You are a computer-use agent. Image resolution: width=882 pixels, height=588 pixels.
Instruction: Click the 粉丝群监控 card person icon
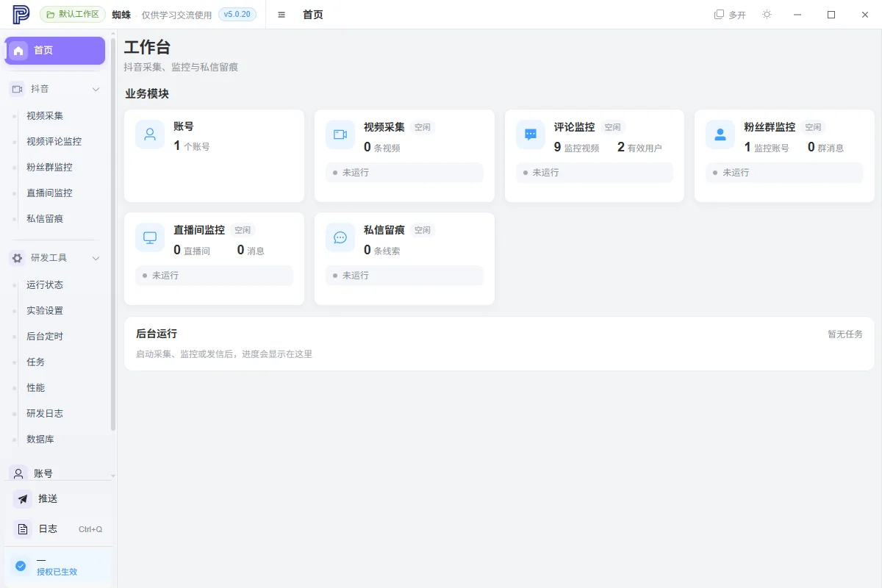[x=720, y=135]
